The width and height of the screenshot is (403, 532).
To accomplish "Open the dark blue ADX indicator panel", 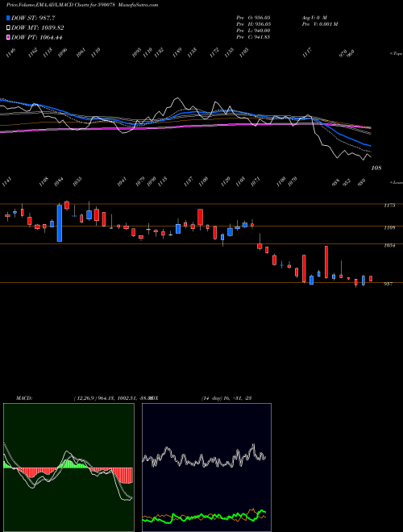I will pyautogui.click(x=206, y=468).
